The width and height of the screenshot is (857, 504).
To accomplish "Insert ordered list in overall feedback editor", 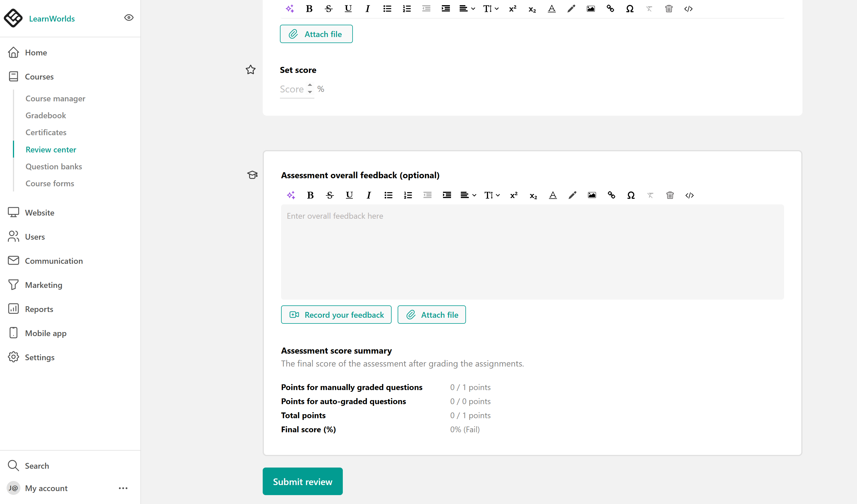I will (x=408, y=195).
